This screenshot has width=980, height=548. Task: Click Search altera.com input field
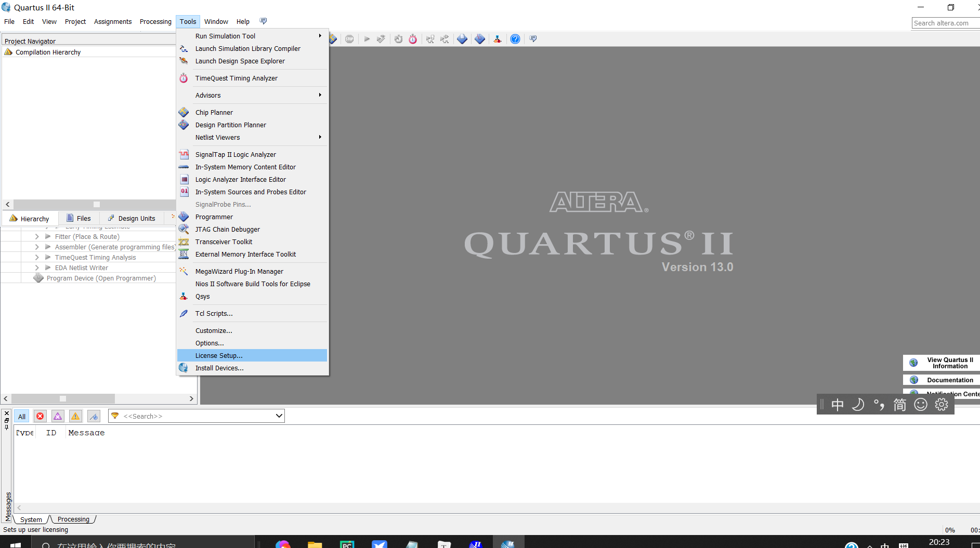(946, 23)
